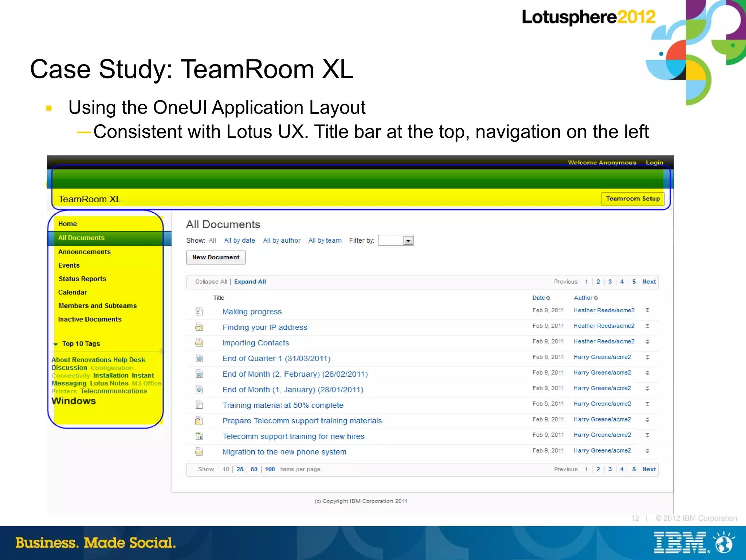Expand Training material at 50% complete row
The image size is (746, 560).
[647, 404]
